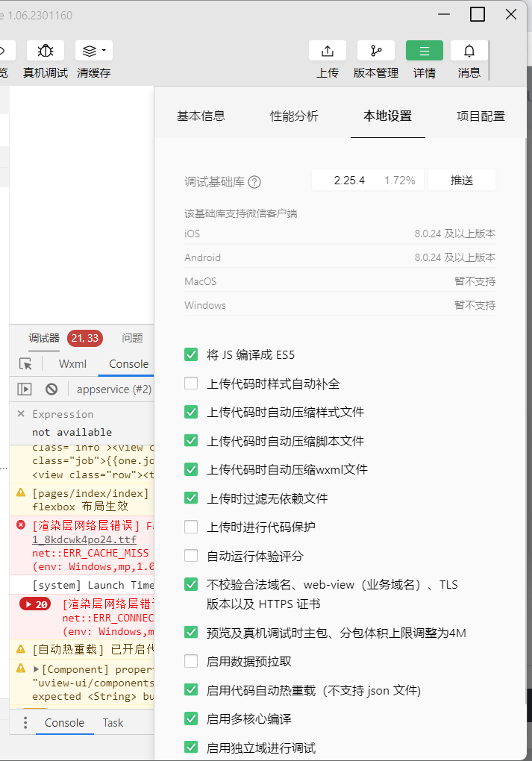532x761 pixels.
Task: Click the 上传 upload icon
Action: point(328,51)
